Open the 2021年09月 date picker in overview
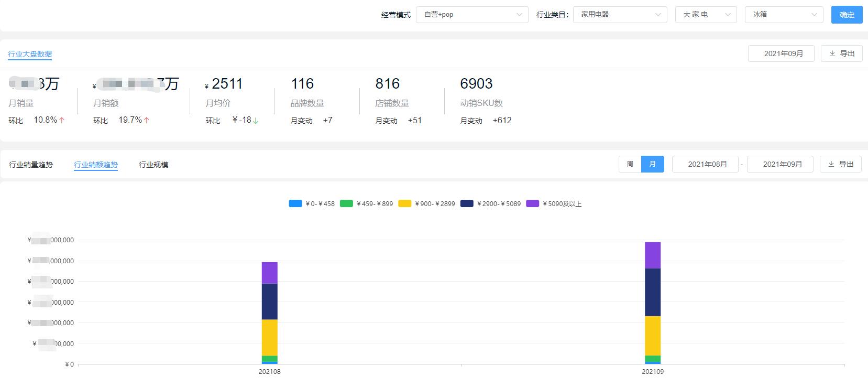Screen dimensions: 868x387 tap(781, 53)
